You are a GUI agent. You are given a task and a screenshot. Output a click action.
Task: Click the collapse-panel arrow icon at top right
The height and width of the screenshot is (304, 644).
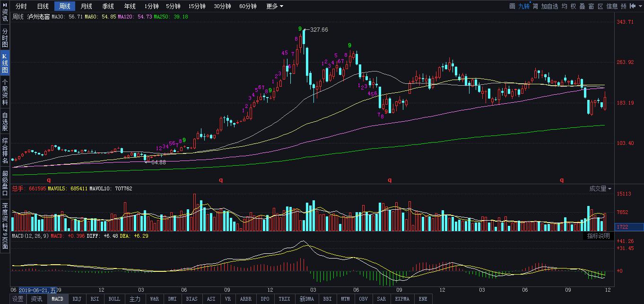(632, 6)
